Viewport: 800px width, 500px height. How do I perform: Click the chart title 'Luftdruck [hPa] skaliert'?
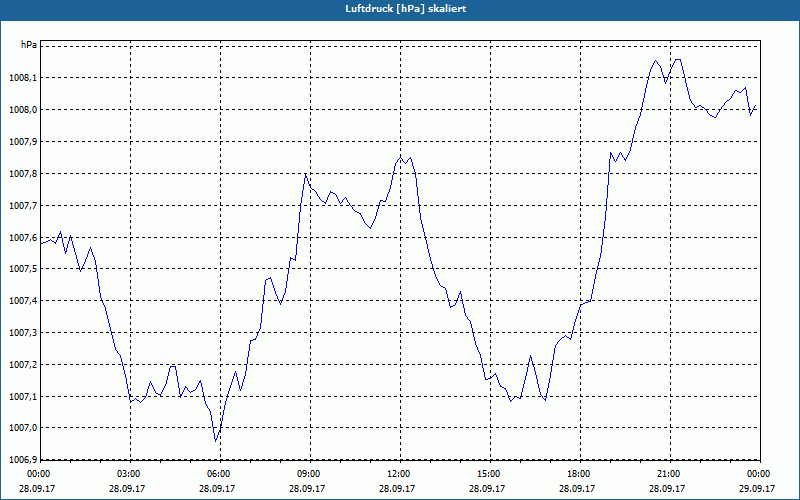405,9
